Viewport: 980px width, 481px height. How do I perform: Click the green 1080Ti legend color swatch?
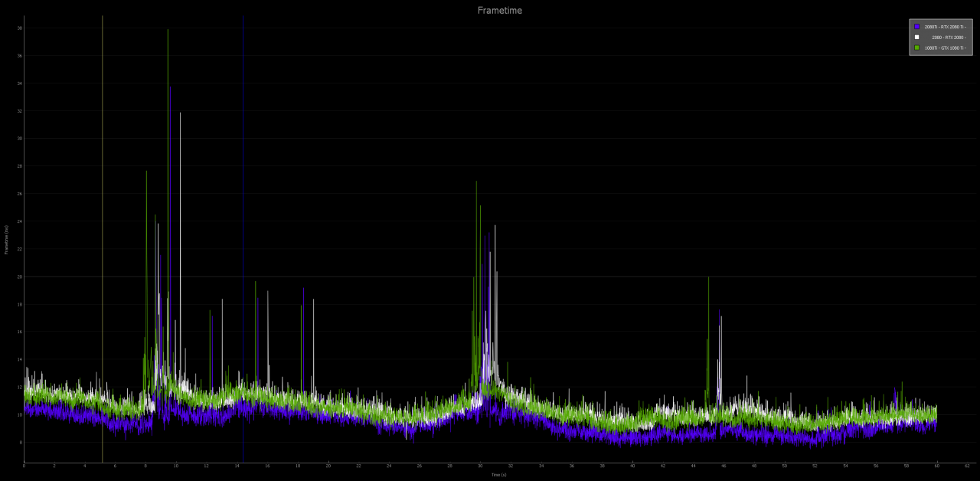[916, 47]
